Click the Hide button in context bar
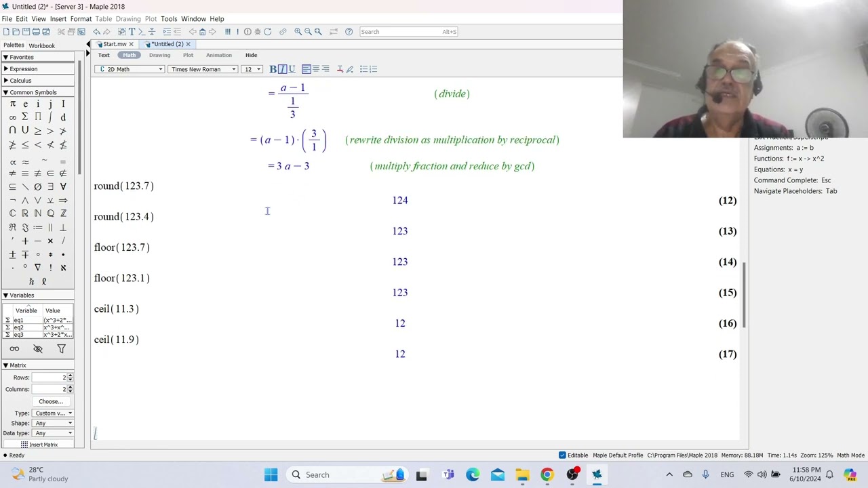 251,55
